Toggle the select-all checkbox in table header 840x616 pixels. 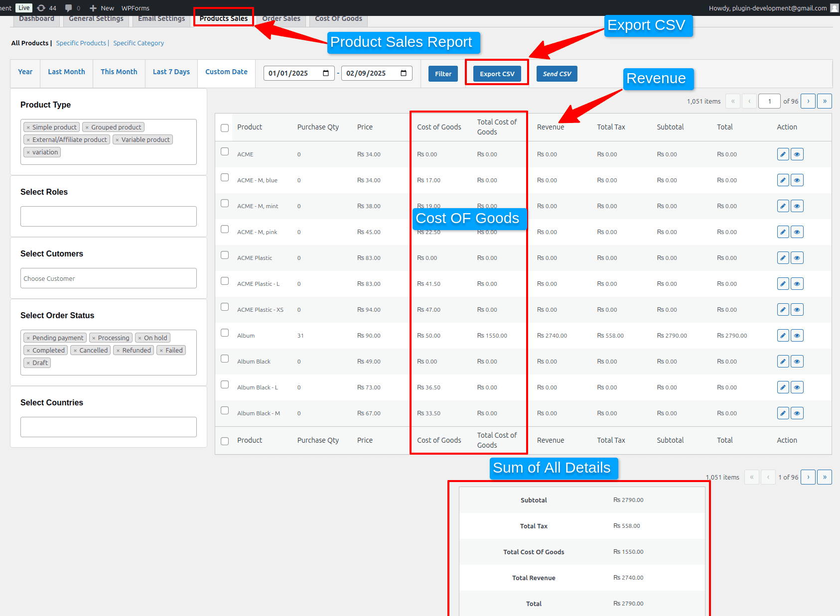(225, 128)
